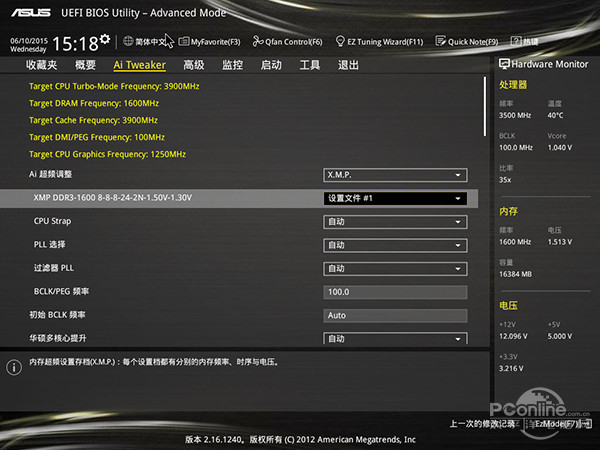Click the Hardware Monitor screen icon
This screenshot has height=450, width=600.
click(504, 64)
